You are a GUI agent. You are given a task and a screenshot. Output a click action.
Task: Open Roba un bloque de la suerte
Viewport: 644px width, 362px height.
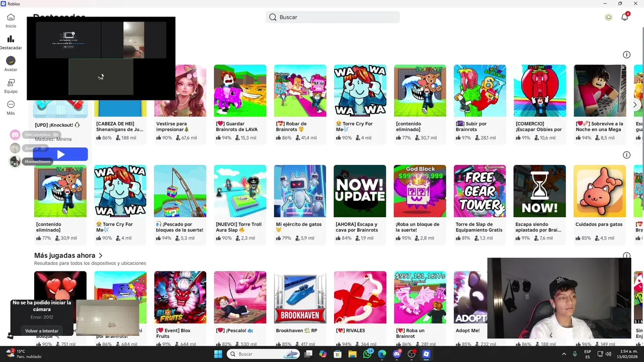(x=420, y=204)
